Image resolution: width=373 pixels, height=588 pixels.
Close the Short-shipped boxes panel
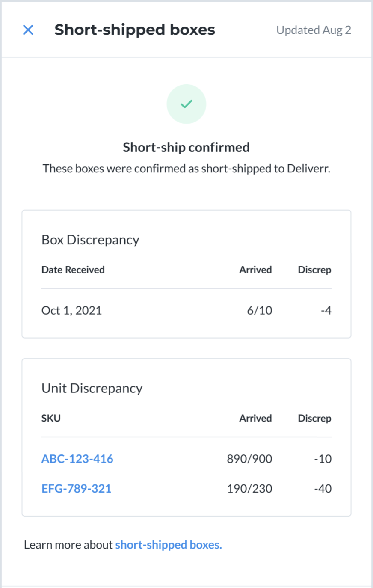[28, 30]
